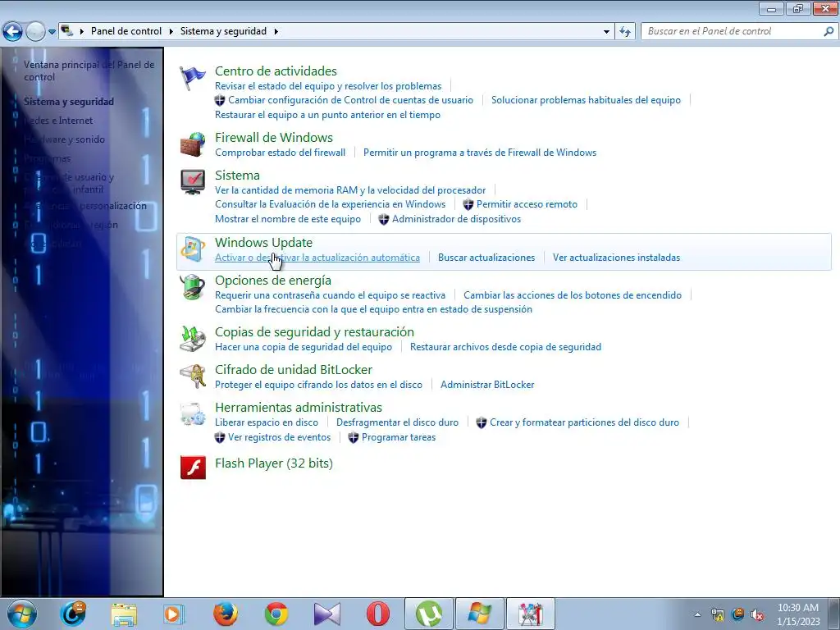Click Hacer una copia de seguridad del equipo

(x=304, y=347)
